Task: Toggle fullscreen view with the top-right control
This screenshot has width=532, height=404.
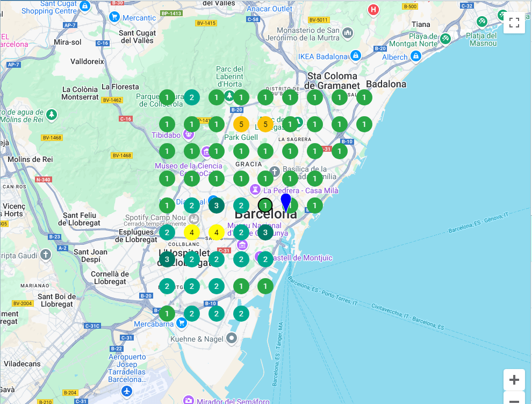Action: 514,23
